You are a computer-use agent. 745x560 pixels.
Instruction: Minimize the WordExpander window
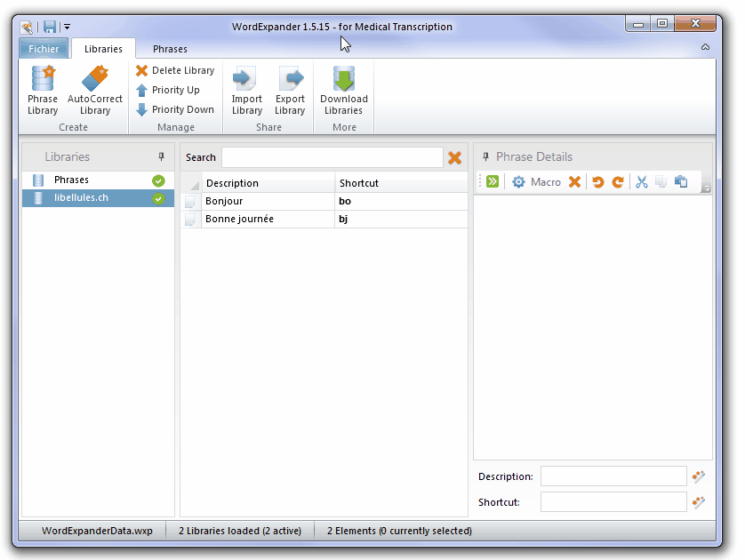click(638, 24)
